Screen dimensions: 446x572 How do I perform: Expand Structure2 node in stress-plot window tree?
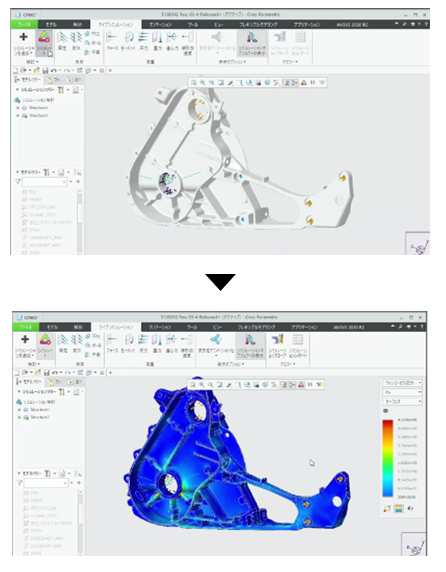click(19, 417)
